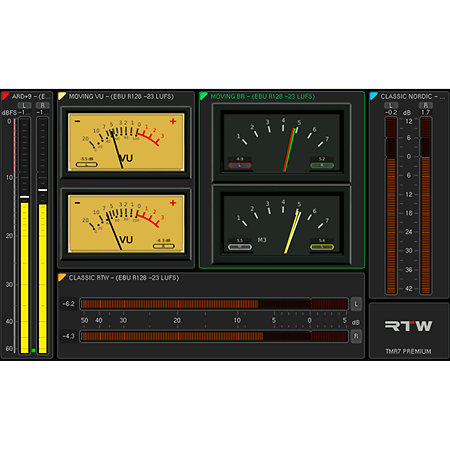Click the lower VU meter dial
The height and width of the screenshot is (450, 450).
[x=126, y=224]
